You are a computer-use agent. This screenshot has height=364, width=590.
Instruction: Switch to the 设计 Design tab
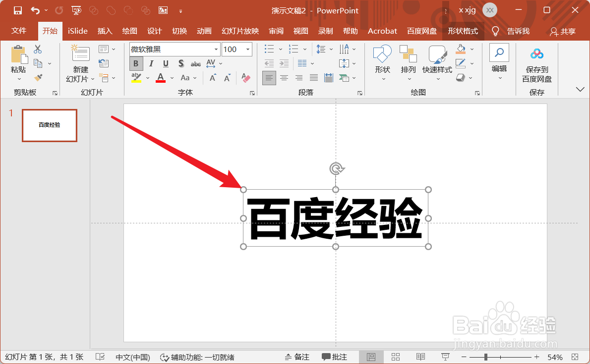(x=154, y=31)
